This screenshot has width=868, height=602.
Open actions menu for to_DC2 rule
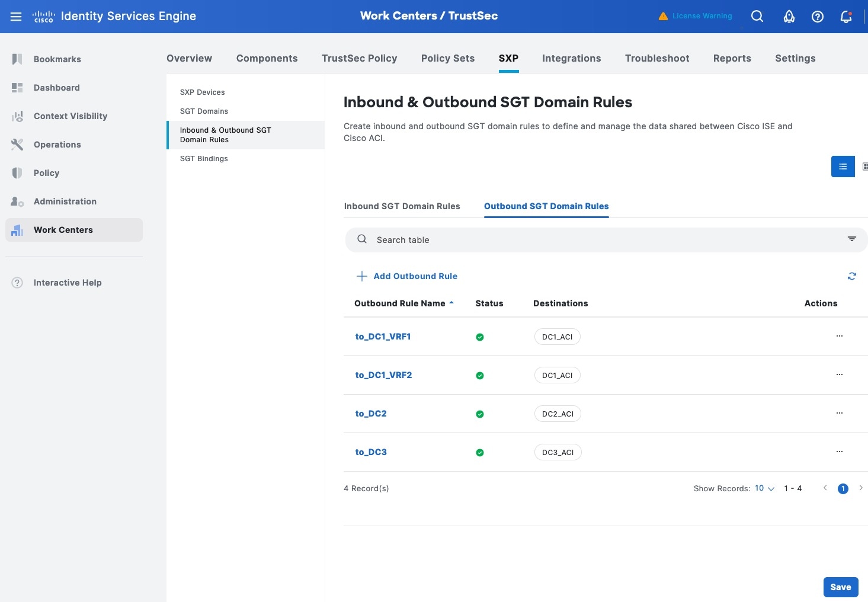(839, 413)
